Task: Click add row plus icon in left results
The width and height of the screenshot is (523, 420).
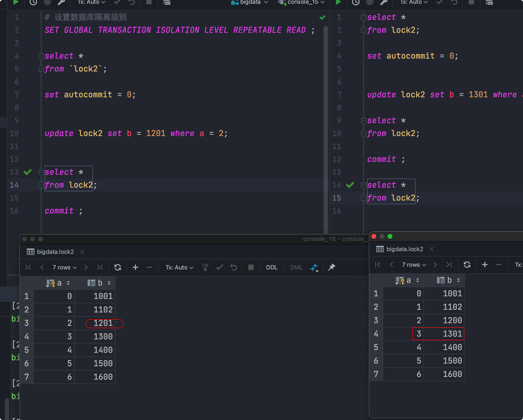Action: pyautogui.click(x=135, y=267)
